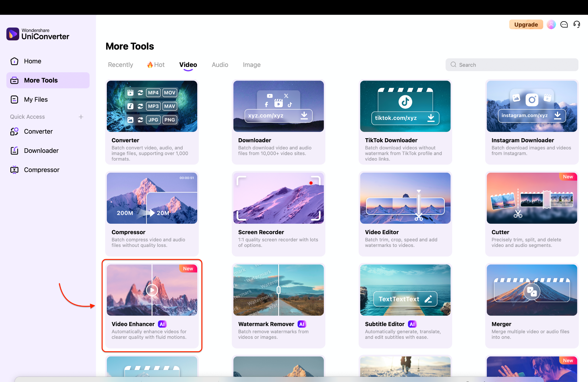Add a Quick Access shortcut with plus

(81, 117)
